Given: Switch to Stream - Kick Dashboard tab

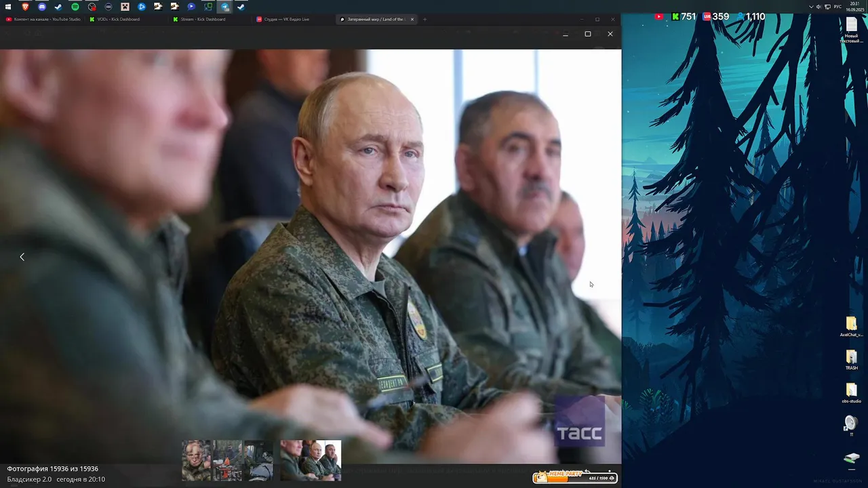Looking at the screenshot, I should pos(210,19).
